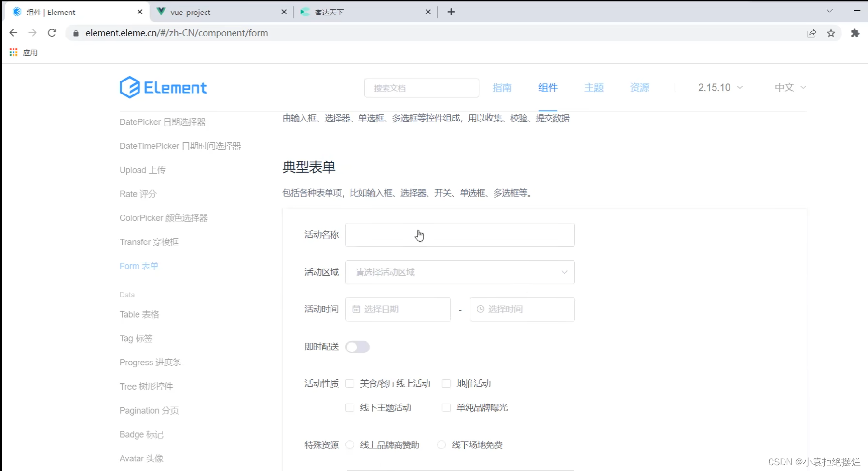
Task: Click the 活动名称 input box
Action: point(460,235)
